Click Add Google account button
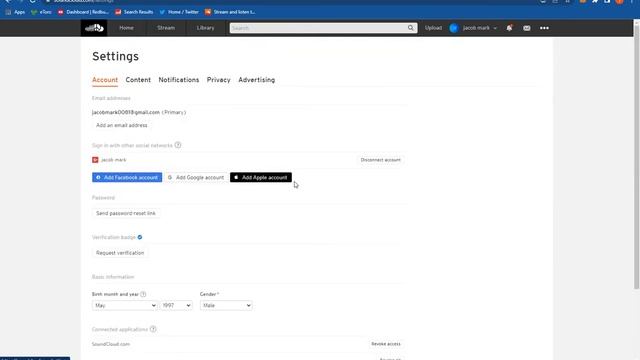This screenshot has width=640, height=360. tap(196, 178)
